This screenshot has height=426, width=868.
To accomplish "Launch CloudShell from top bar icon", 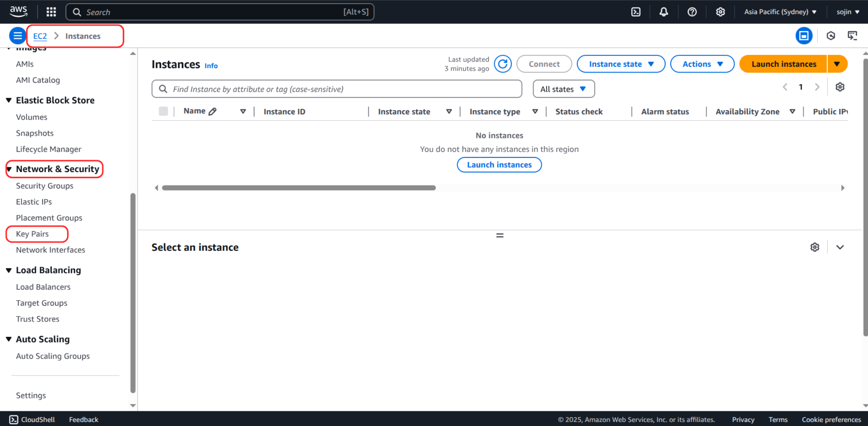I will click(x=636, y=12).
